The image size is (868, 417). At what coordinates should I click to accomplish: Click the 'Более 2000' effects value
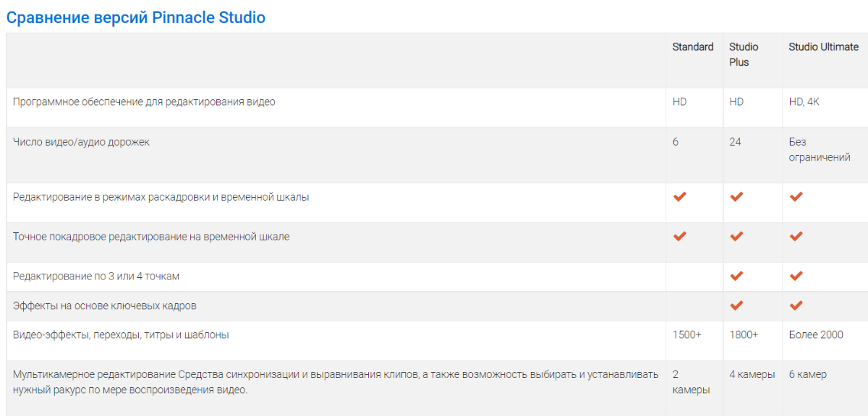click(816, 335)
